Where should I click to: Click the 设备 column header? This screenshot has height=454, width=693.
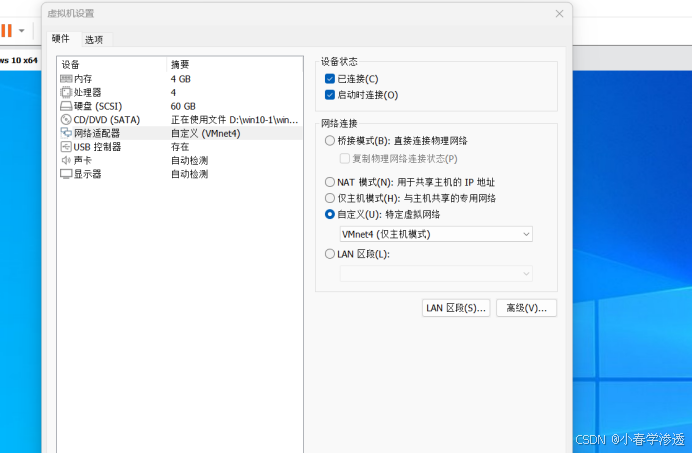point(70,65)
